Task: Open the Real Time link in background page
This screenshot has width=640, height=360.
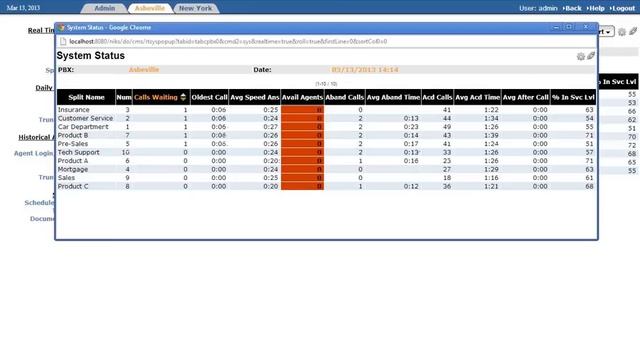Action: (x=41, y=30)
